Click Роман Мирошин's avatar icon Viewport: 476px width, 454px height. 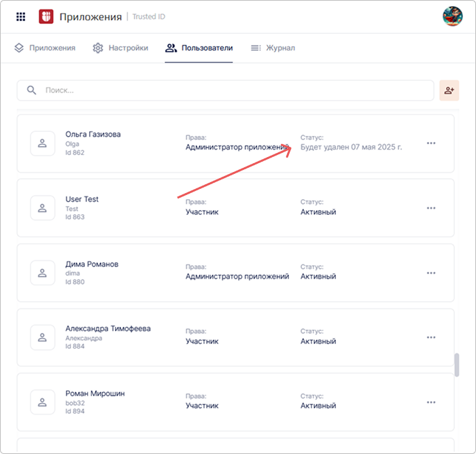(x=42, y=402)
